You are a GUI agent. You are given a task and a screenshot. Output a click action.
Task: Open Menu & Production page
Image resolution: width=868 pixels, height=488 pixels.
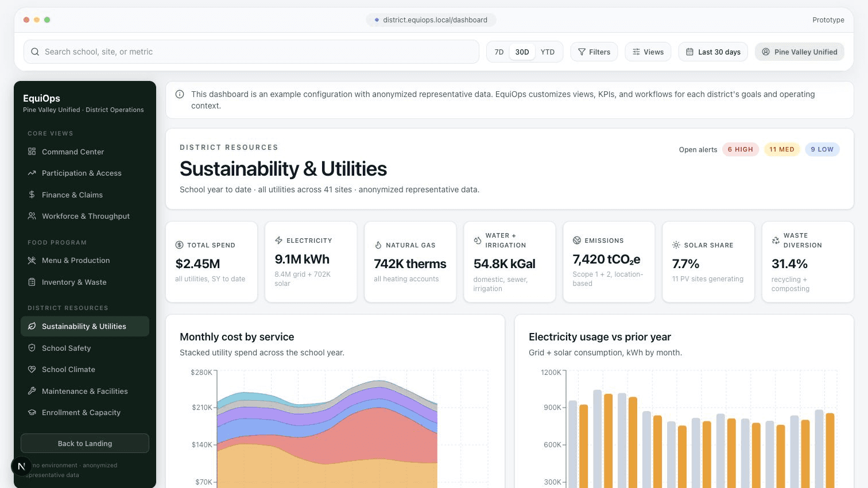85,260
